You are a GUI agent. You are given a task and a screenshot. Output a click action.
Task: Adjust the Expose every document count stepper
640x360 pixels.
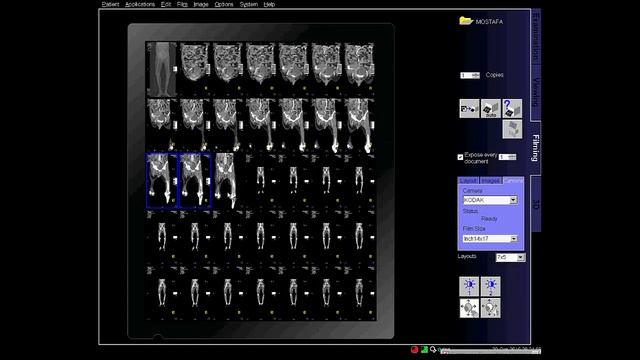(507, 157)
